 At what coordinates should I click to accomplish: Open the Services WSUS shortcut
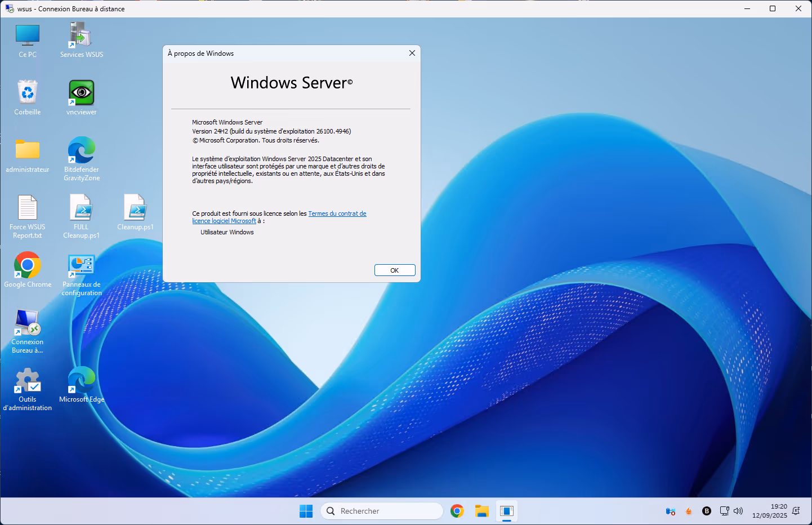82,41
